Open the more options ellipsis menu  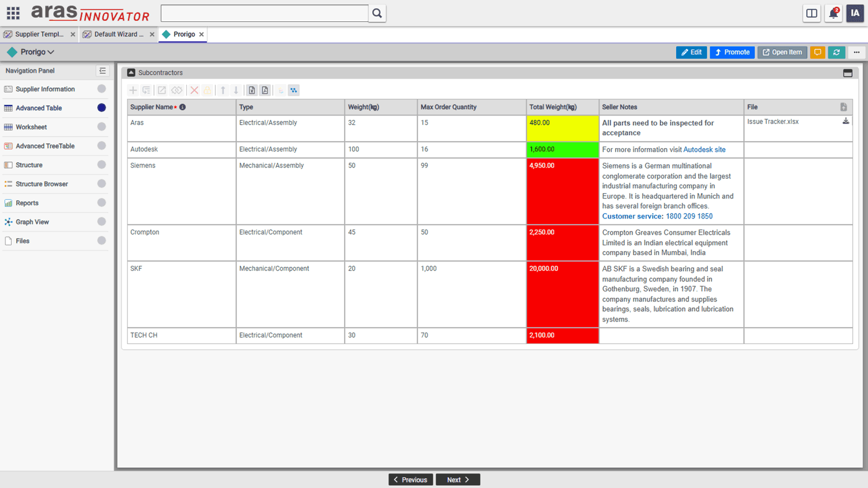coord(857,52)
